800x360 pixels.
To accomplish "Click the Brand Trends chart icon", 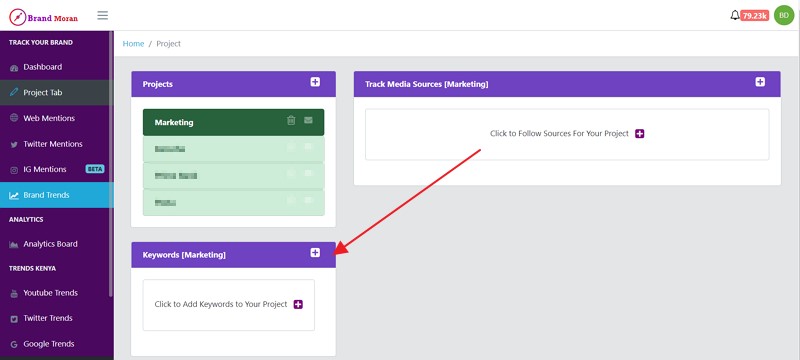I will point(14,195).
